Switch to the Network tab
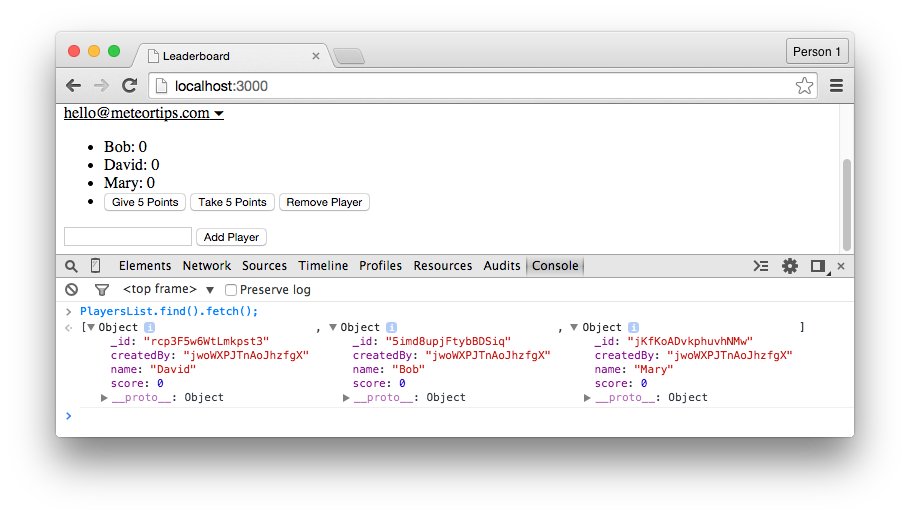The width and height of the screenshot is (910, 517). [207, 266]
